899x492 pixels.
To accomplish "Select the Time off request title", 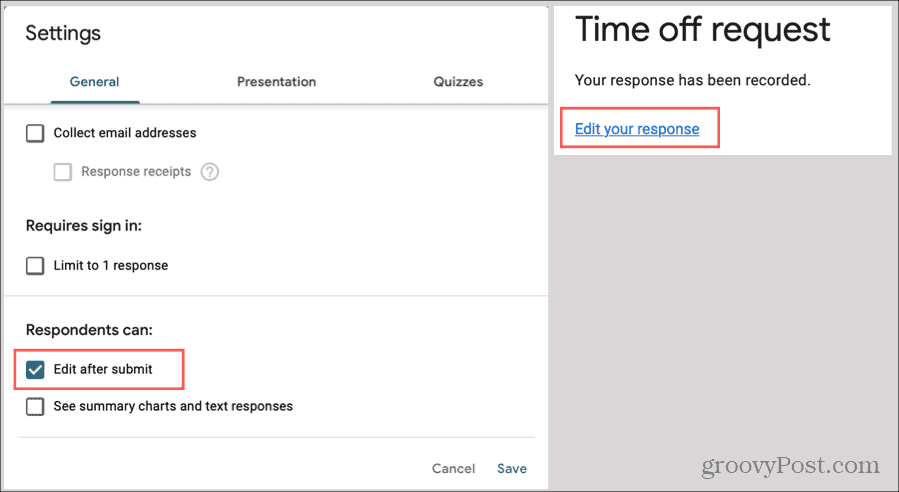I will coord(702,29).
